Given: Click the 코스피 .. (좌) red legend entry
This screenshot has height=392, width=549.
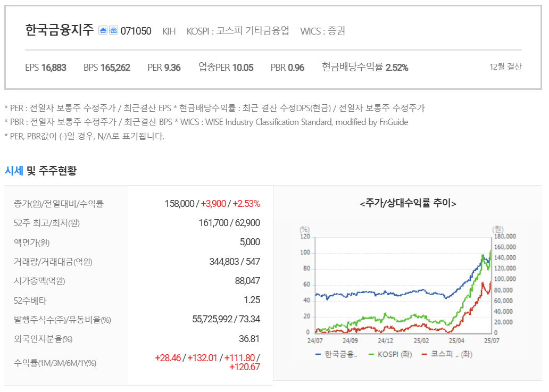Looking at the screenshot, I should pos(447,355).
